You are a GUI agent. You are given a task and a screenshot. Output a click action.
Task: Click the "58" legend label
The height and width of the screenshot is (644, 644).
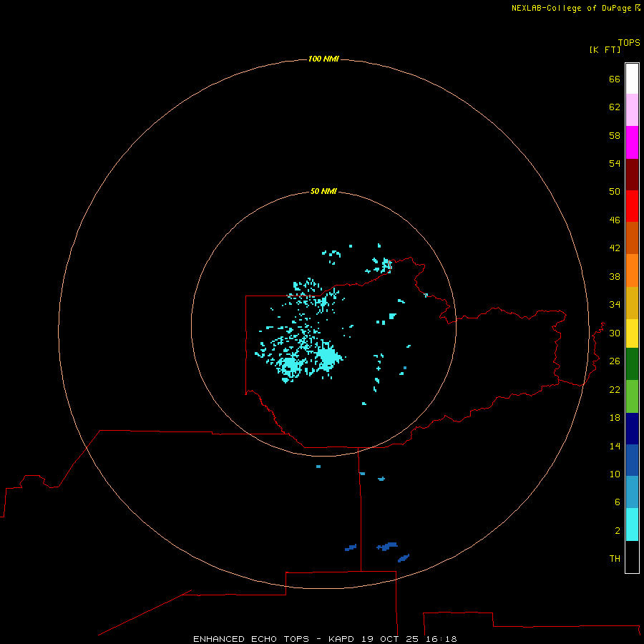615,135
